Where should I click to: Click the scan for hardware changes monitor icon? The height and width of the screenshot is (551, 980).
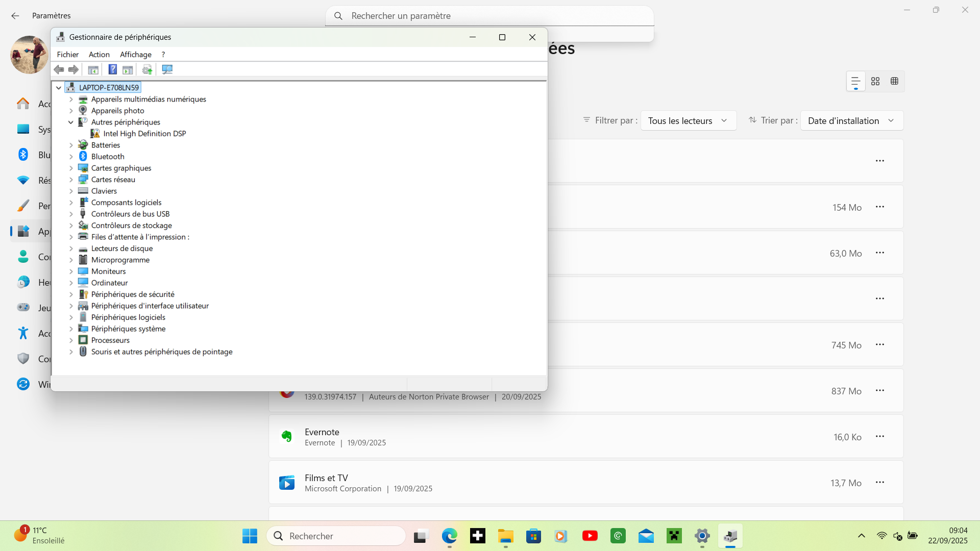167,69
